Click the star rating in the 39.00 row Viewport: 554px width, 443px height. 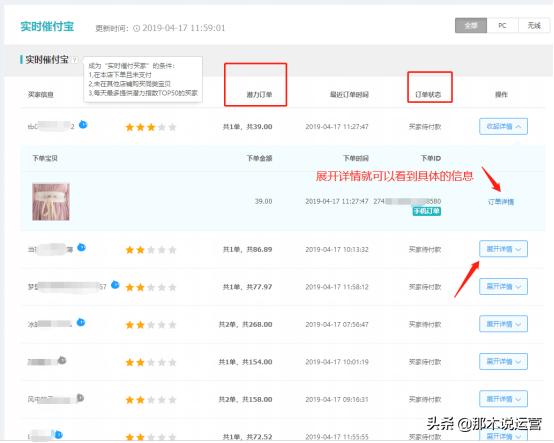click(x=151, y=127)
